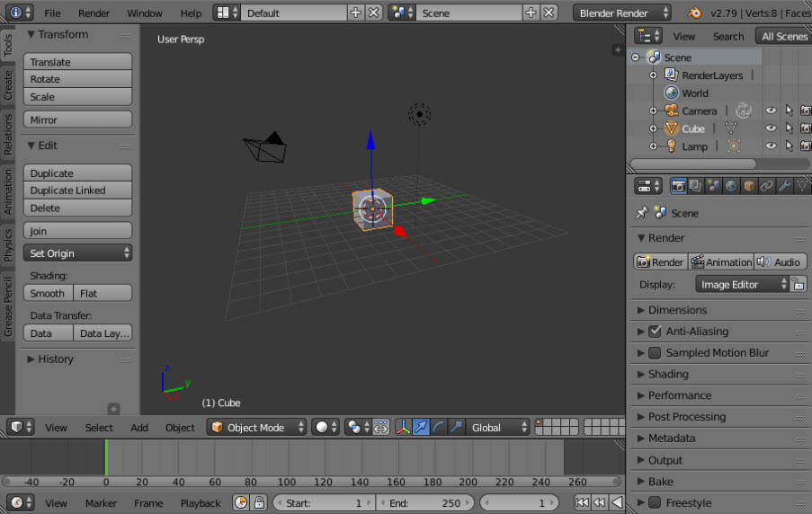Enable the Sampled Motion Blur checkbox
Image resolution: width=812 pixels, height=514 pixels.
(x=655, y=352)
